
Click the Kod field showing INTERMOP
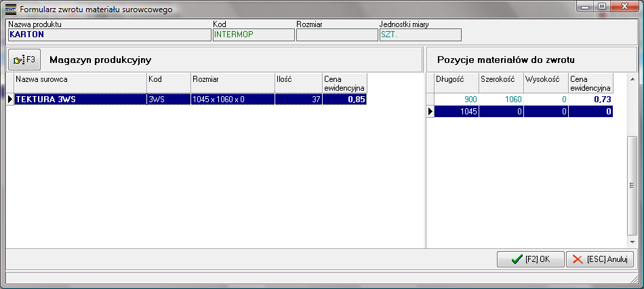(x=253, y=35)
